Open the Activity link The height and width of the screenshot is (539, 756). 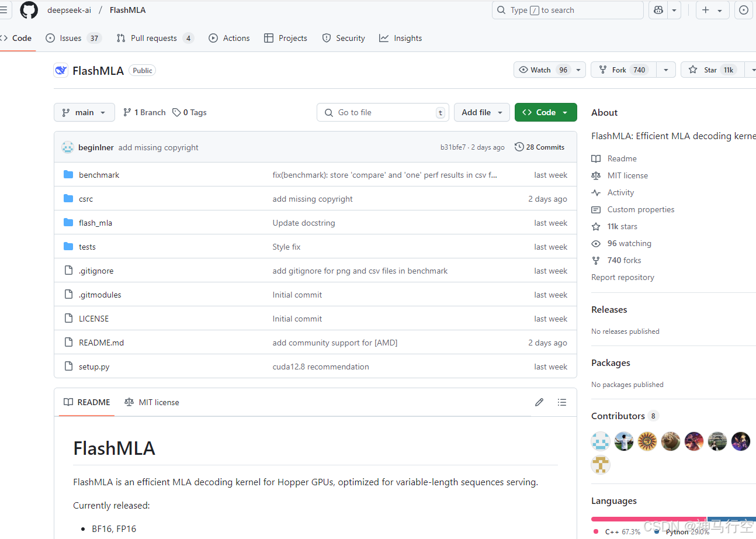click(612, 192)
